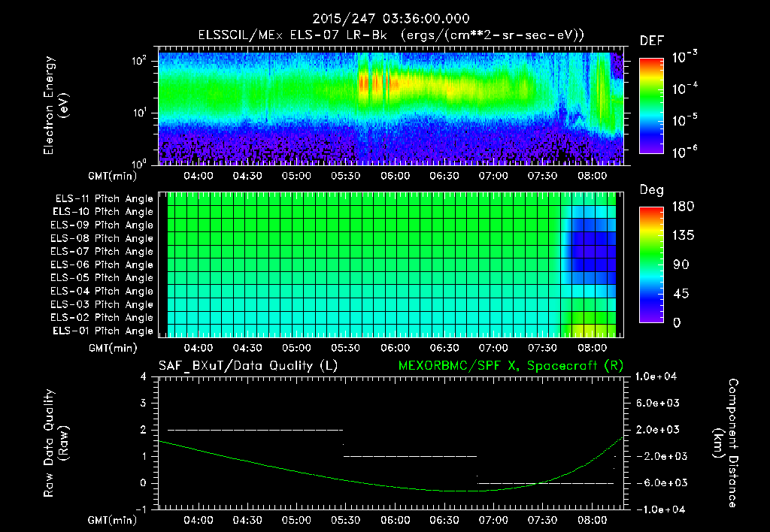Screen dimensions: 770x532
Task: Select the ELS-07 Pitch Angle row label
Action: click(x=102, y=252)
